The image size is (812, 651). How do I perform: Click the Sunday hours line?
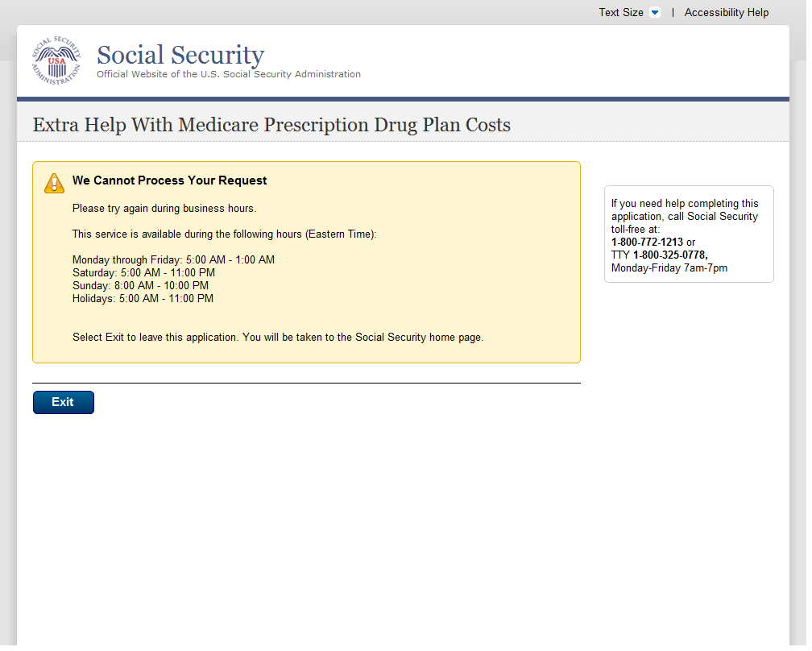point(140,286)
